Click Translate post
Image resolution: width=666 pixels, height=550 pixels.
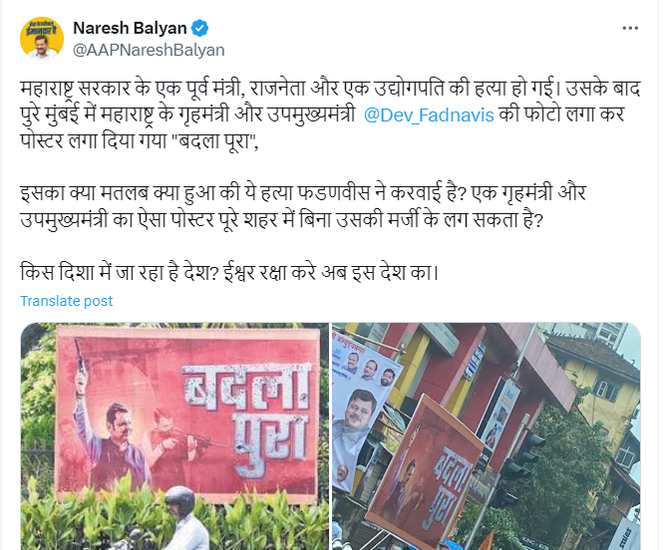point(66,301)
